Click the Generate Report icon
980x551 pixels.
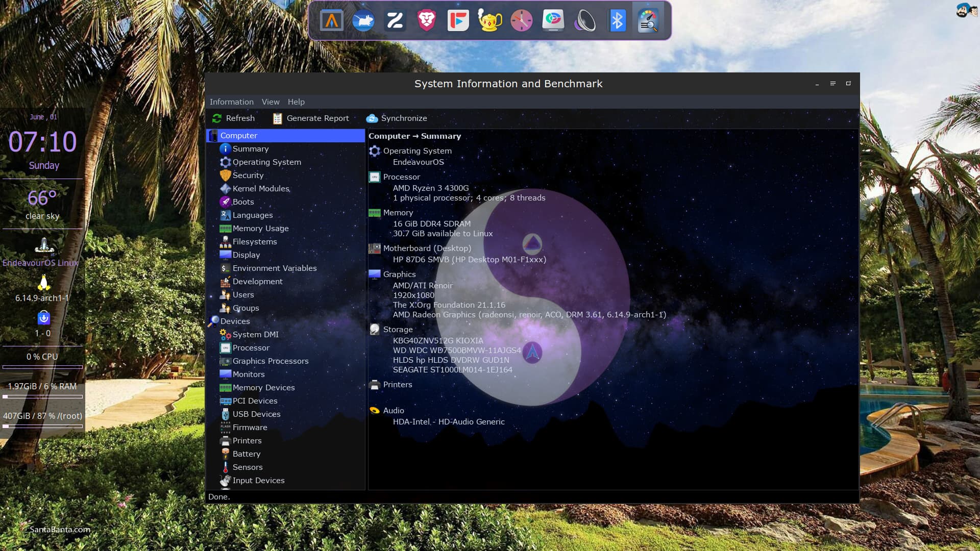[x=277, y=118]
